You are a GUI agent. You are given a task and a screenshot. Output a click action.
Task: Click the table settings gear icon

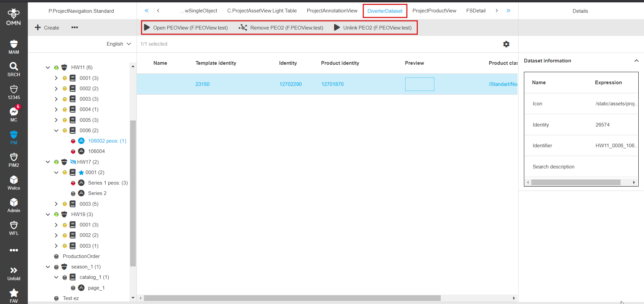(x=506, y=44)
